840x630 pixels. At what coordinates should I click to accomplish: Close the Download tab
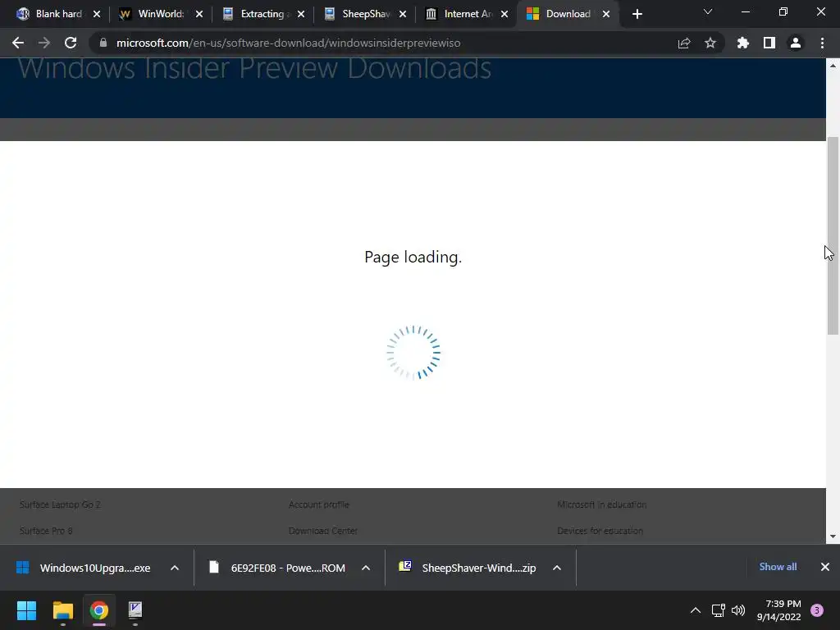pyautogui.click(x=606, y=14)
